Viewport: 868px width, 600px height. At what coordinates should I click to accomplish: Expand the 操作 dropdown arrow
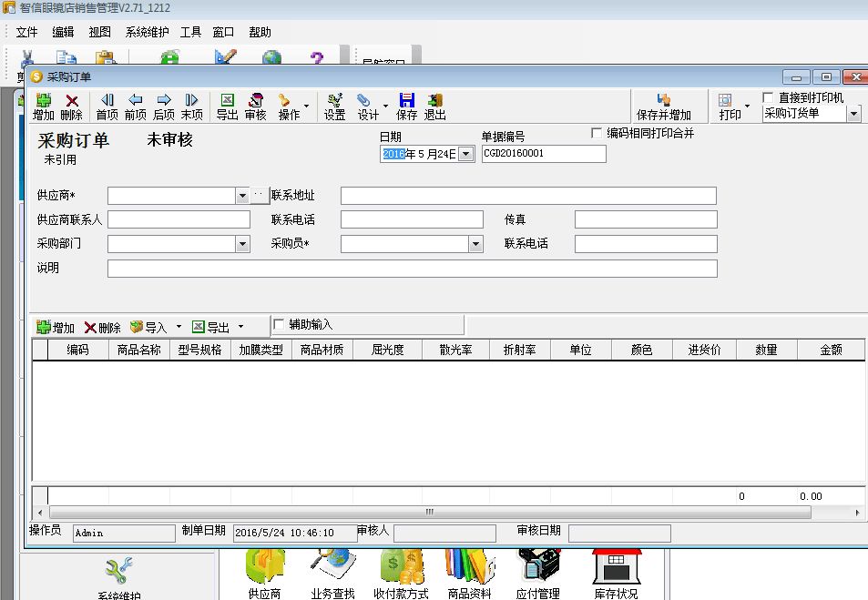[x=306, y=106]
